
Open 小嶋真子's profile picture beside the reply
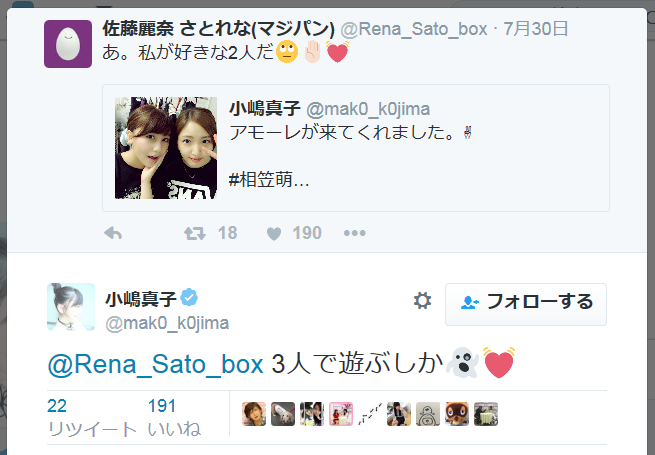(71, 307)
